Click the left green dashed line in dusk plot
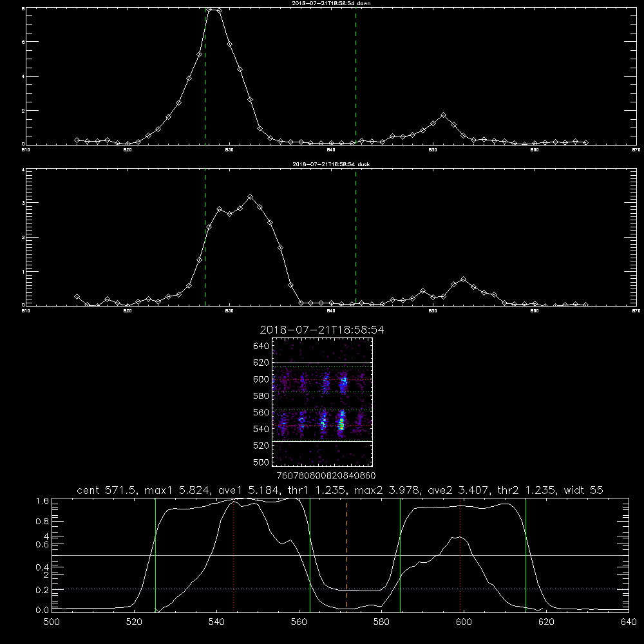This screenshot has height=644, width=644. point(205,238)
